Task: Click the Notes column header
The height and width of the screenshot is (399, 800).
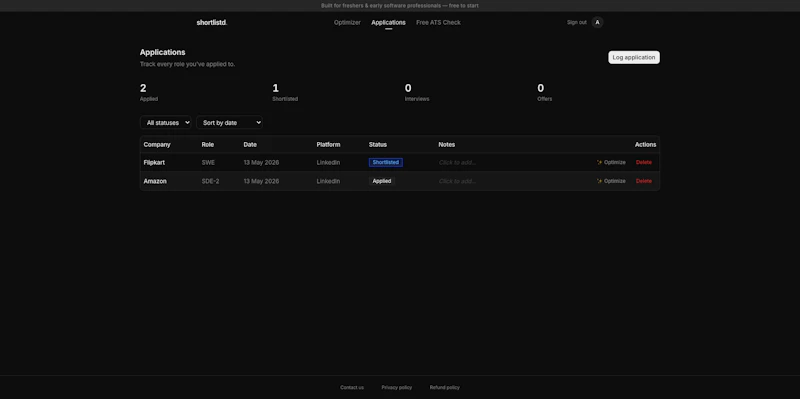Action: pyautogui.click(x=446, y=144)
